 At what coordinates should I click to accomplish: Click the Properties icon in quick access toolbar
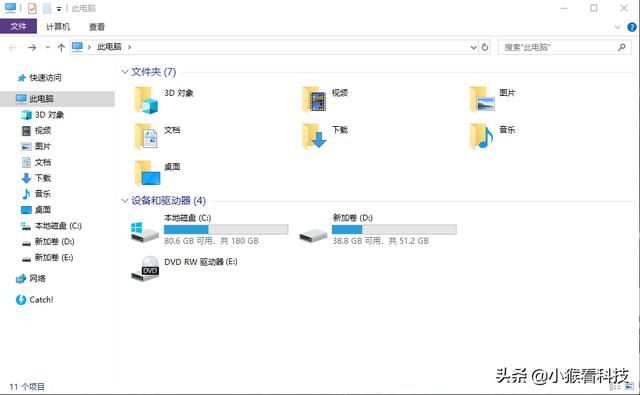(32, 8)
